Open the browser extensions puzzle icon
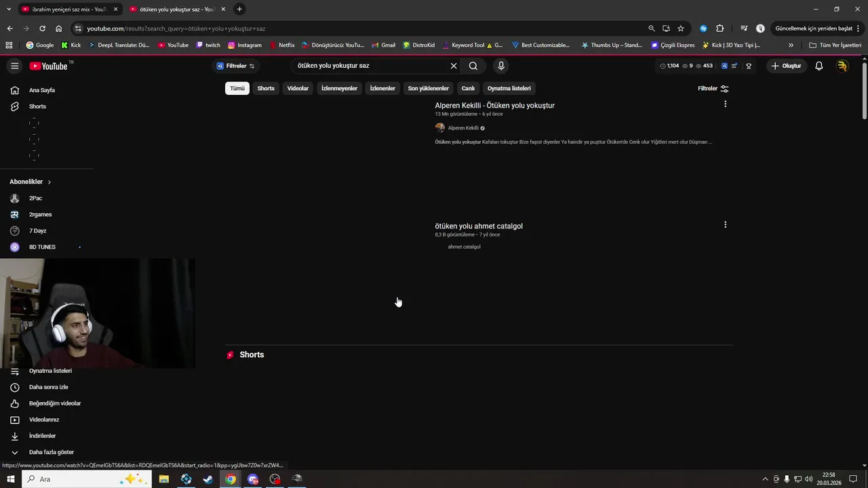This screenshot has width=868, height=488. (x=720, y=28)
